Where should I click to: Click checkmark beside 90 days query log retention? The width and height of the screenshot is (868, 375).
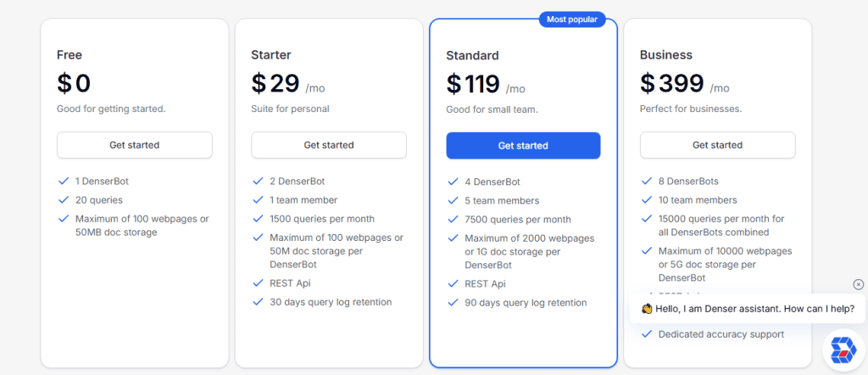453,302
